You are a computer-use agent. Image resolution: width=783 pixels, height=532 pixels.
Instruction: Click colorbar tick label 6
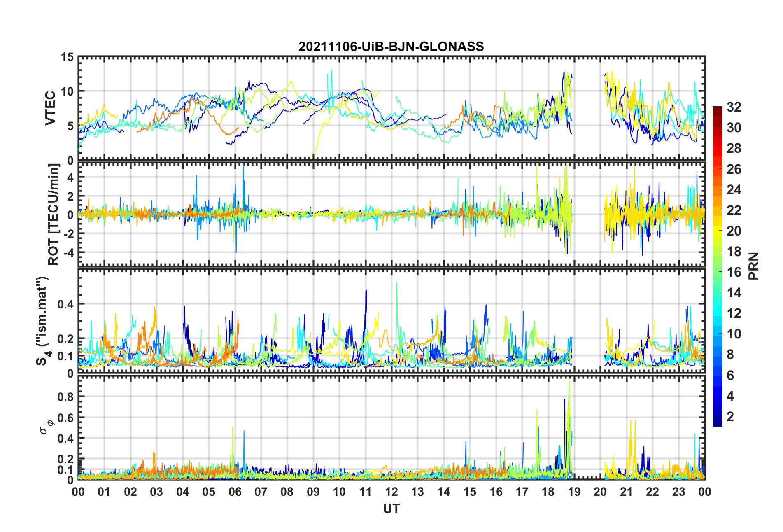click(730, 376)
